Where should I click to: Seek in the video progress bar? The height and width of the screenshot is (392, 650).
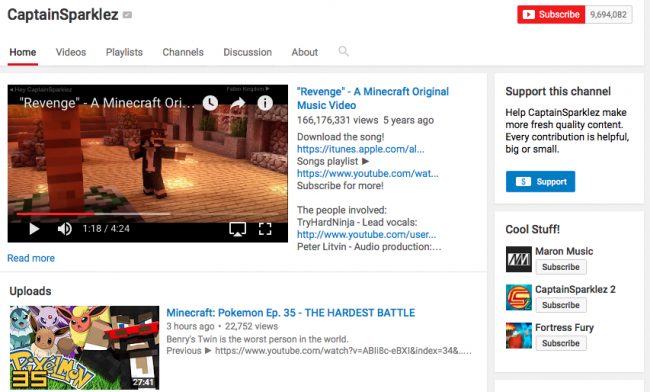point(148,214)
